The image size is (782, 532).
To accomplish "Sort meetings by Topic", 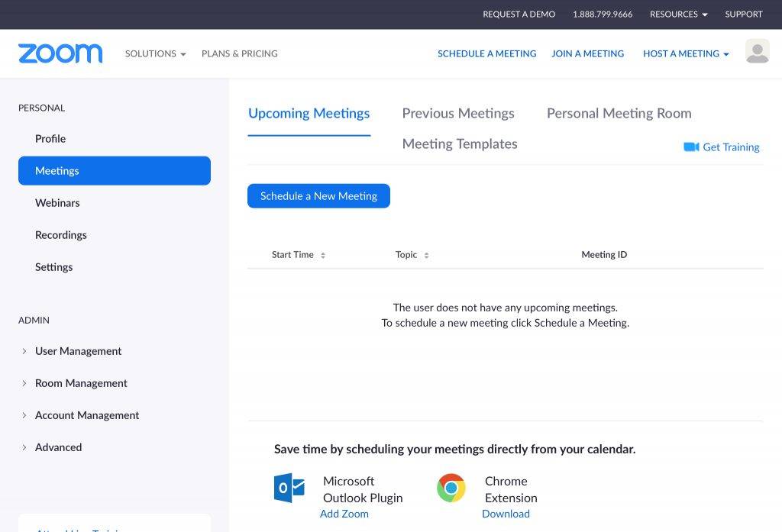I will pyautogui.click(x=412, y=255).
